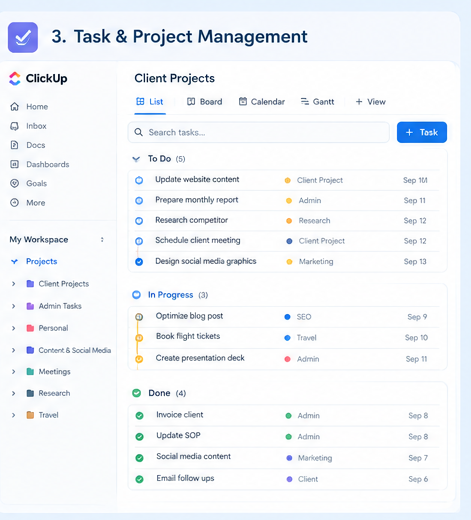This screenshot has height=520, width=471.
Task: Click the Inbox icon in sidebar
Action: tap(14, 126)
